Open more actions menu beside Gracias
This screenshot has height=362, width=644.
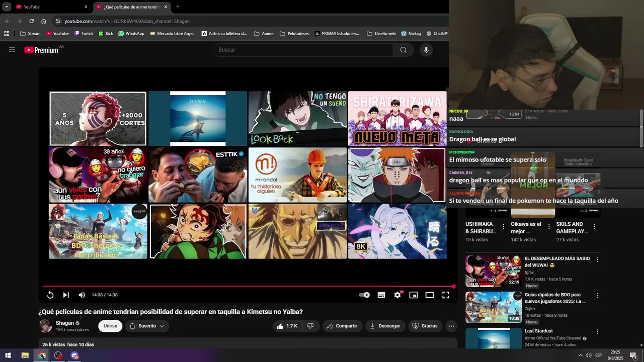451,326
